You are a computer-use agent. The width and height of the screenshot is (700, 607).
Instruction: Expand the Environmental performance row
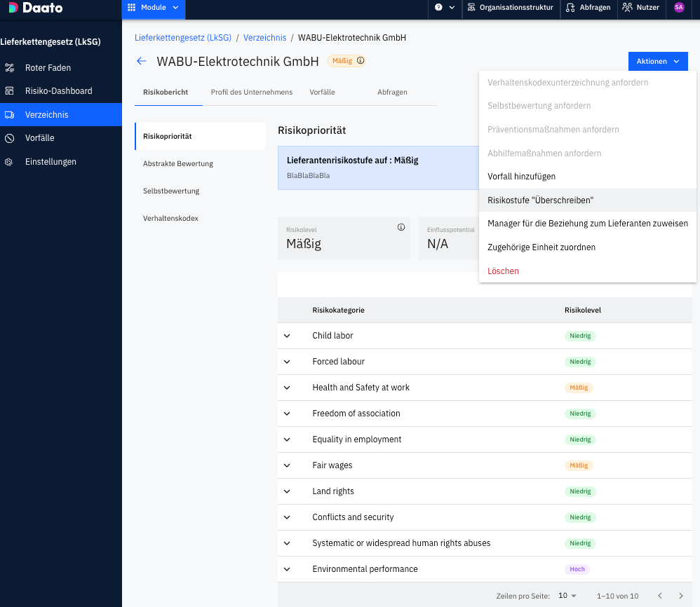[x=287, y=569]
